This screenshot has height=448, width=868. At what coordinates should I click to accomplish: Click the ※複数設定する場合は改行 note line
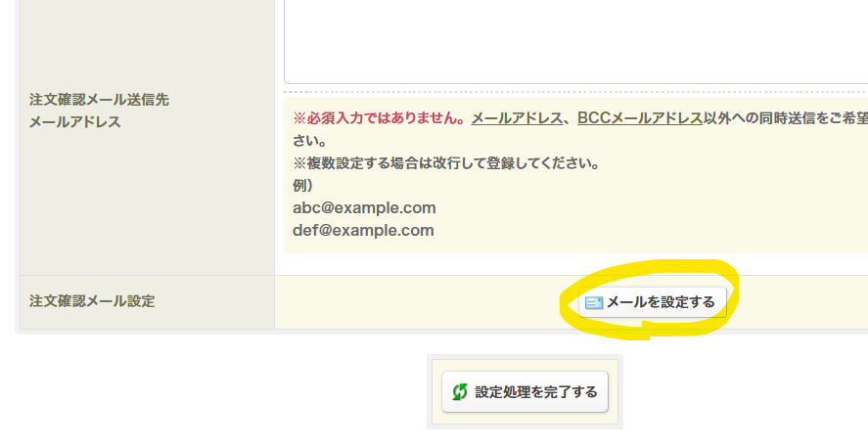click(x=446, y=163)
